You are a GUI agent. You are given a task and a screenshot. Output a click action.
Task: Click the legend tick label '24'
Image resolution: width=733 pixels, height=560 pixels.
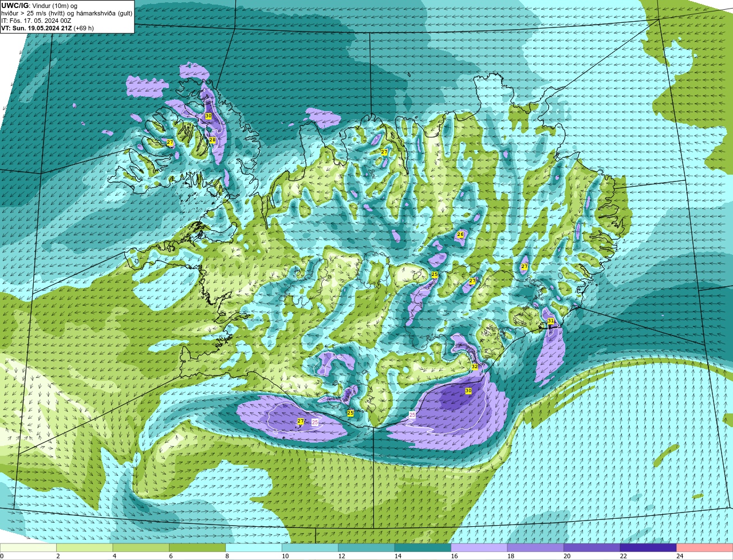[x=679, y=556]
